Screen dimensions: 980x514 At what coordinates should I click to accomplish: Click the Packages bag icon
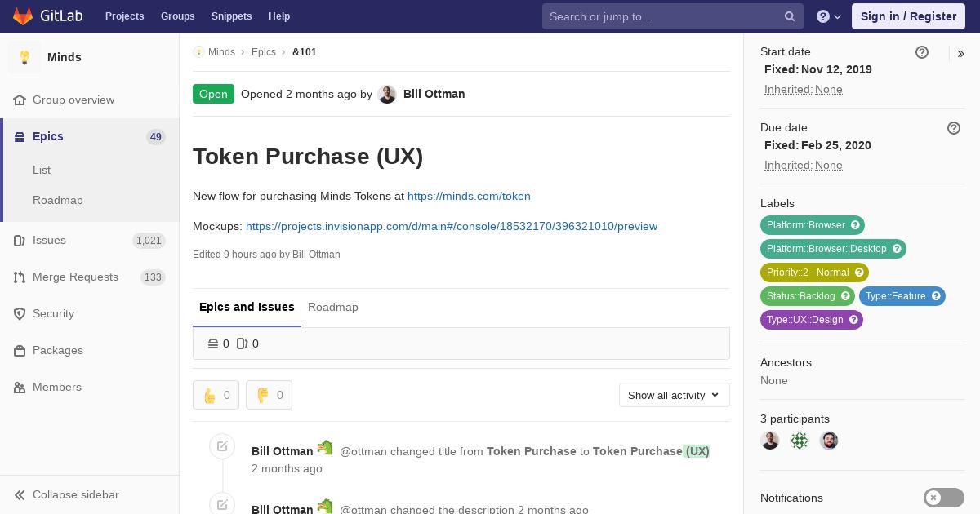click(x=20, y=351)
